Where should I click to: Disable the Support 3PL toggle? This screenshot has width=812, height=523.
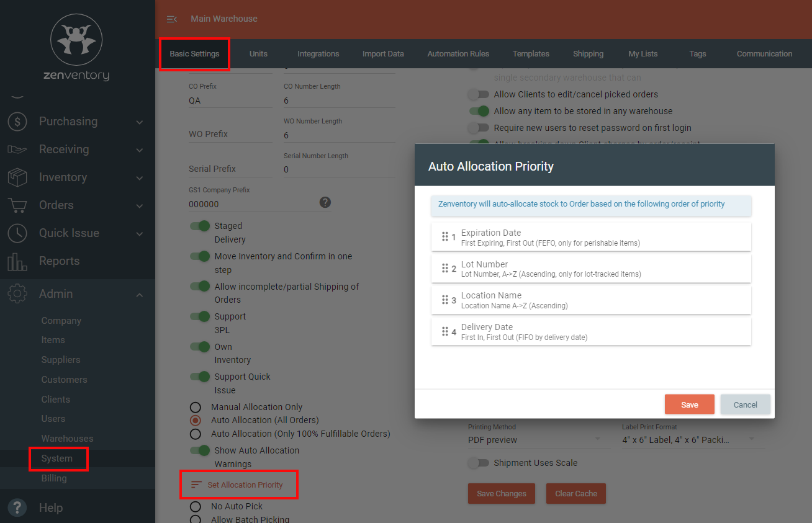coord(199,316)
